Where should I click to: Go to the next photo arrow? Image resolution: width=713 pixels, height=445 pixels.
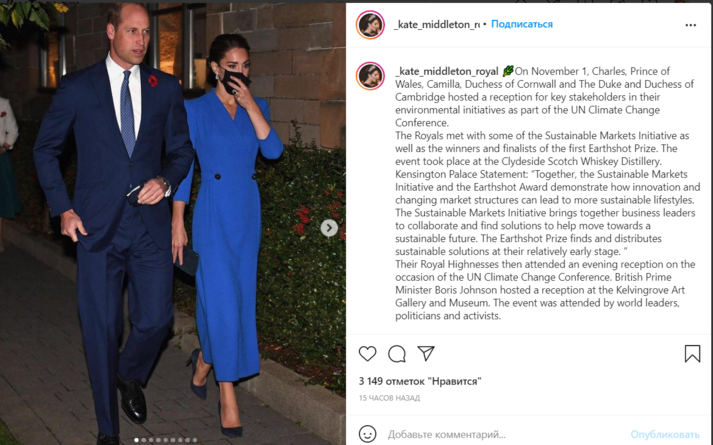tap(329, 228)
